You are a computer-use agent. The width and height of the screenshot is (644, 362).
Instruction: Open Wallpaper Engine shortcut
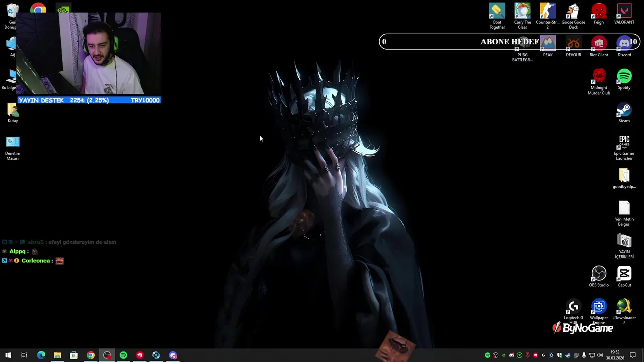[599, 312]
